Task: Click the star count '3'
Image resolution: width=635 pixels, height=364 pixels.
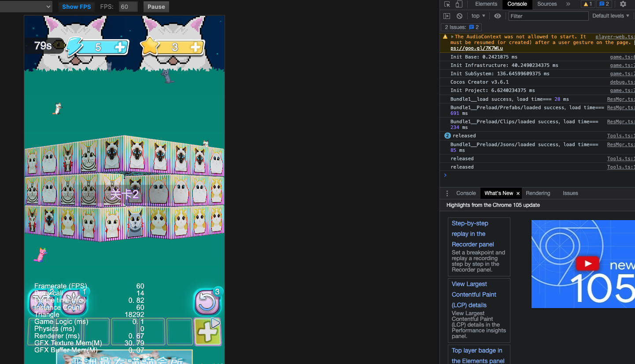Action: coord(175,47)
